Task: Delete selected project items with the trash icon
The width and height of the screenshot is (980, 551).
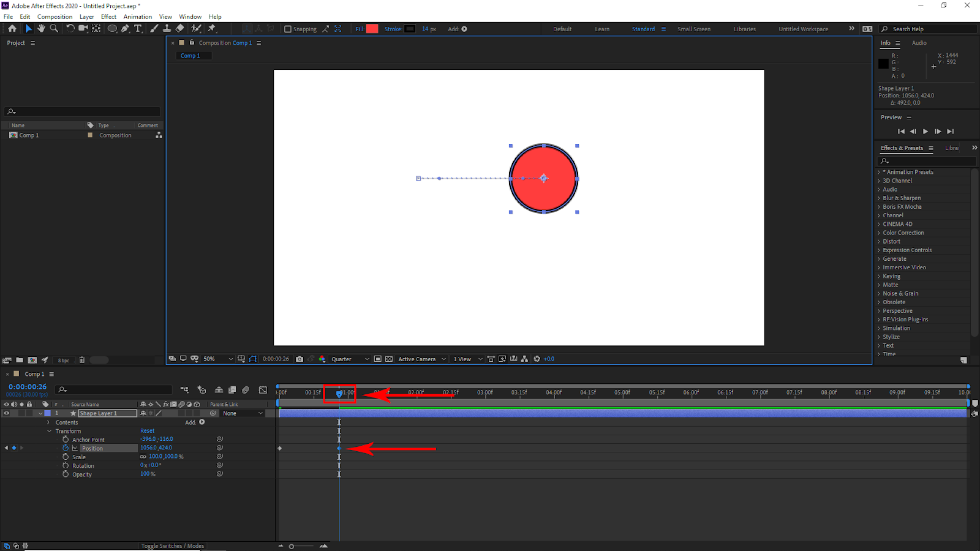Action: click(x=82, y=360)
